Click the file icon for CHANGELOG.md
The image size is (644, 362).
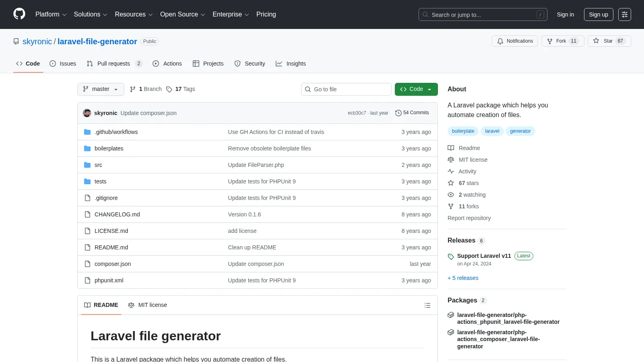(87, 214)
